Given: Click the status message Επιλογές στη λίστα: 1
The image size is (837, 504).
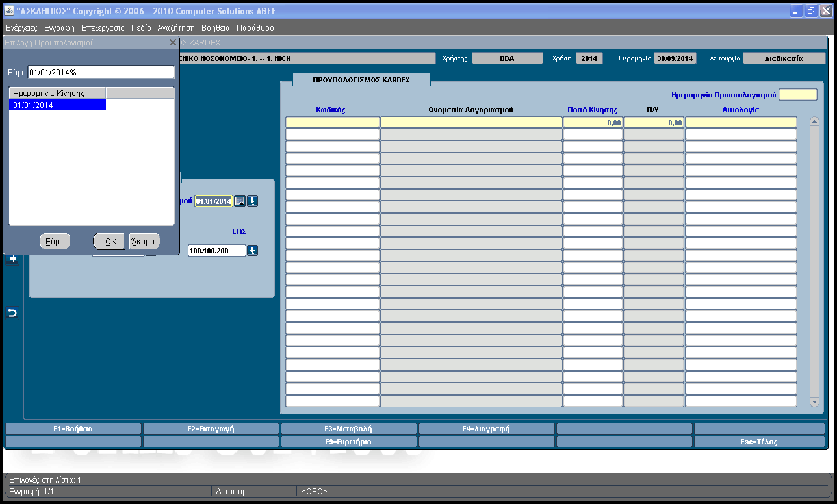Looking at the screenshot, I should pos(45,479).
